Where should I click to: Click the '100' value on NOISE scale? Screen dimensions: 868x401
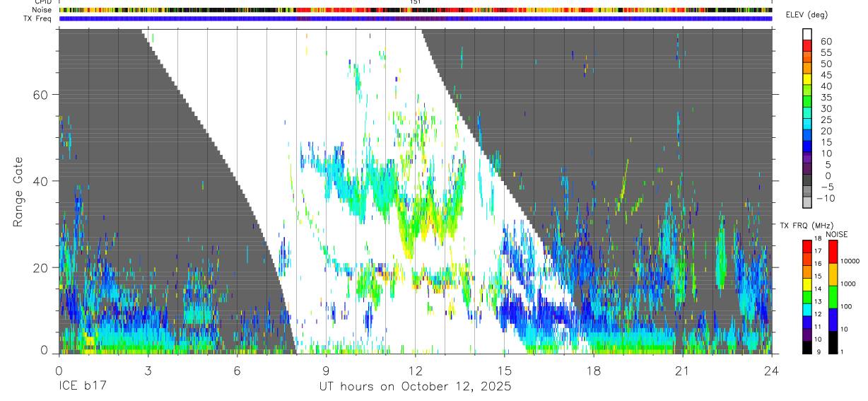(846, 306)
